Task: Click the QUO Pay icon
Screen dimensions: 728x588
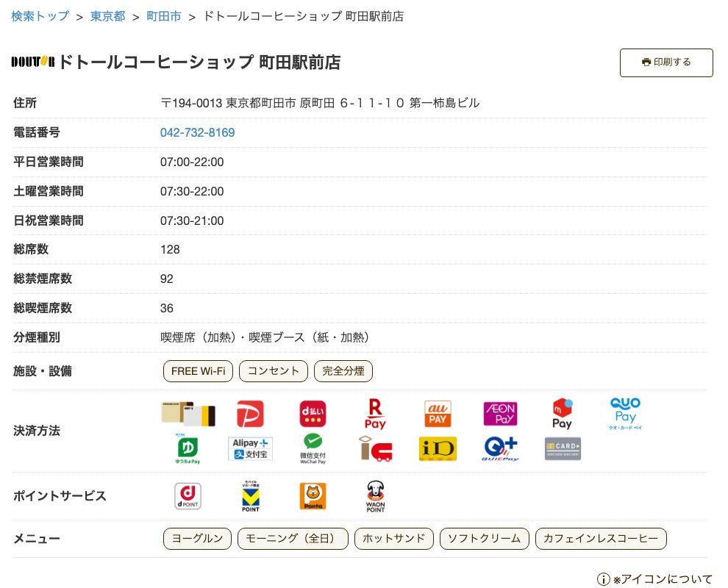Action: (625, 414)
